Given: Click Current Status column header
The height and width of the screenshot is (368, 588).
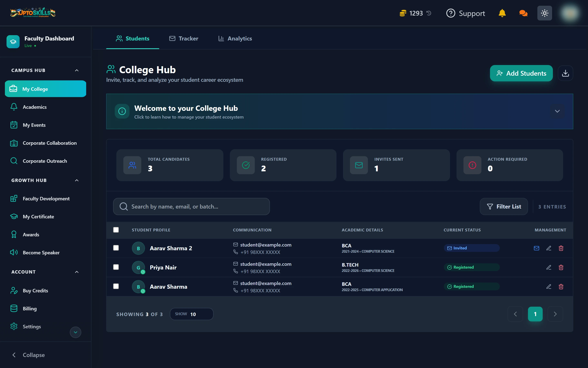Looking at the screenshot, I should click(x=462, y=230).
